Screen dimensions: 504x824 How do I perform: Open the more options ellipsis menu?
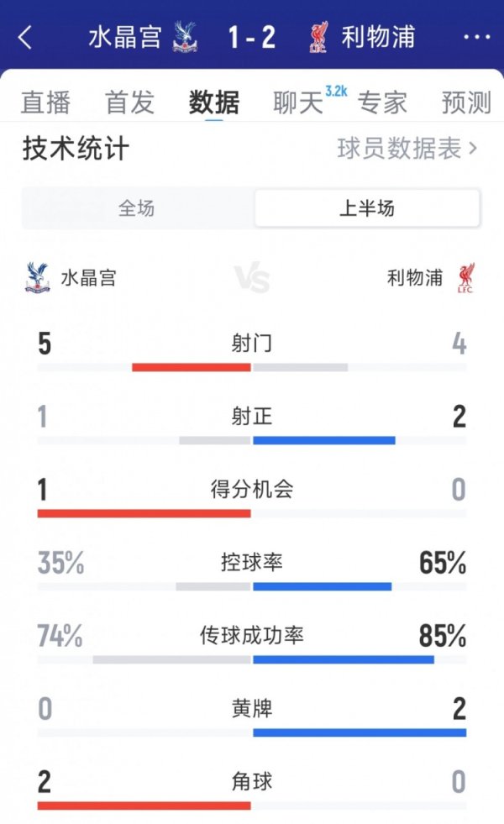[x=476, y=37]
